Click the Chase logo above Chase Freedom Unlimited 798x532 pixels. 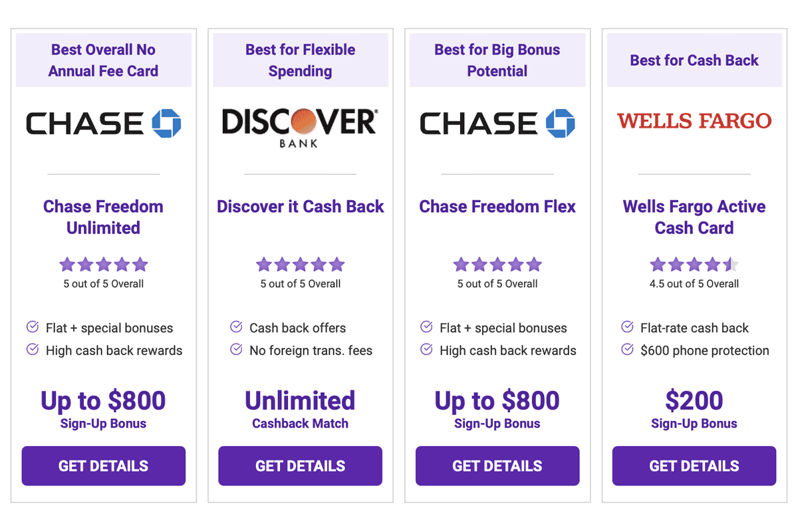coord(103,124)
